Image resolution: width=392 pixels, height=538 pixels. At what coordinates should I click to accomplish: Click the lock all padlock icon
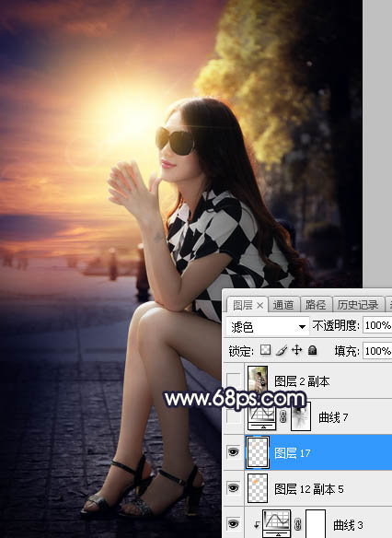[312, 350]
